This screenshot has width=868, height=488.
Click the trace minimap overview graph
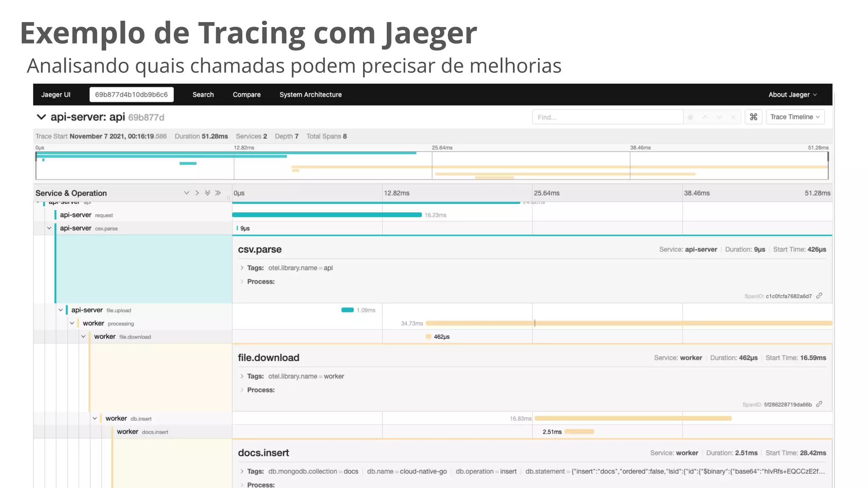pos(432,165)
